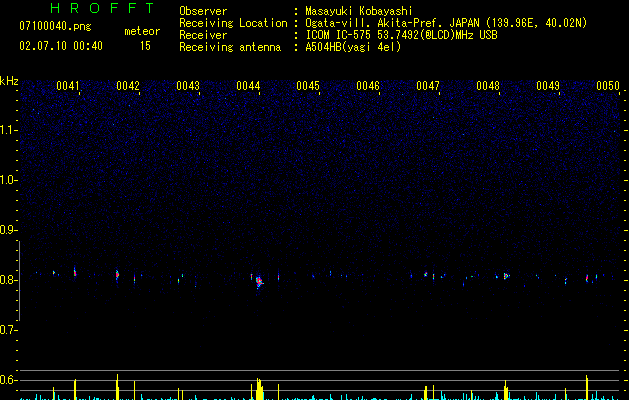The height and width of the screenshot is (400, 629).
Task: Click the Receiver field label
Action: coord(203,35)
